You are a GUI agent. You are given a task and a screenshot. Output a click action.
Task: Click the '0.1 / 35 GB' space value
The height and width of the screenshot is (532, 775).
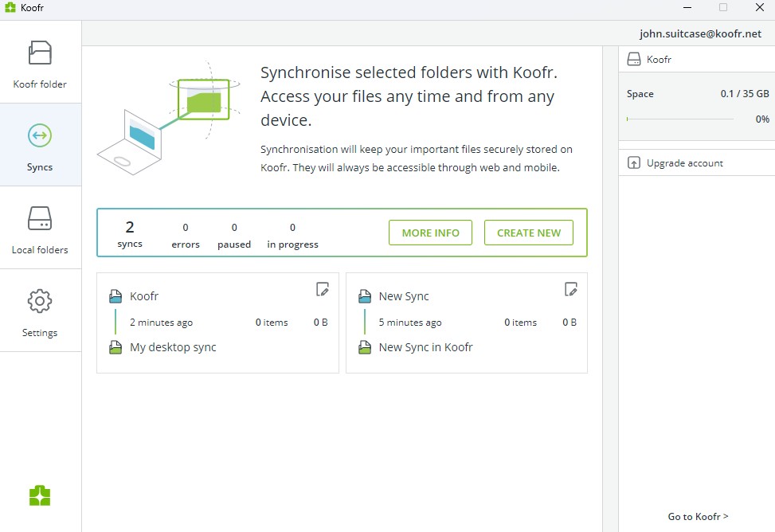coord(745,93)
